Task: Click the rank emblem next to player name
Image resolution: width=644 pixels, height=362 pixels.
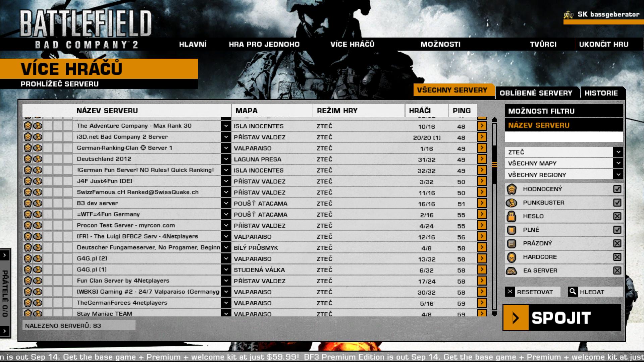Action: click(x=569, y=14)
